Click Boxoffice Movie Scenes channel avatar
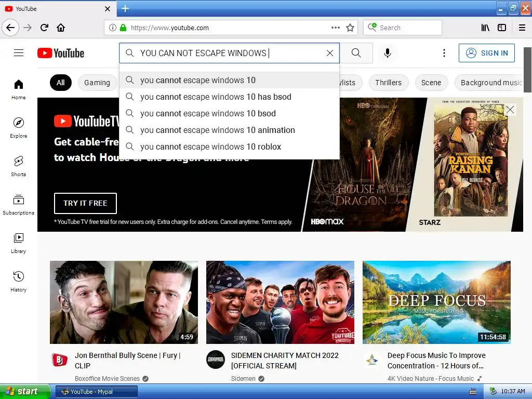 click(x=59, y=360)
